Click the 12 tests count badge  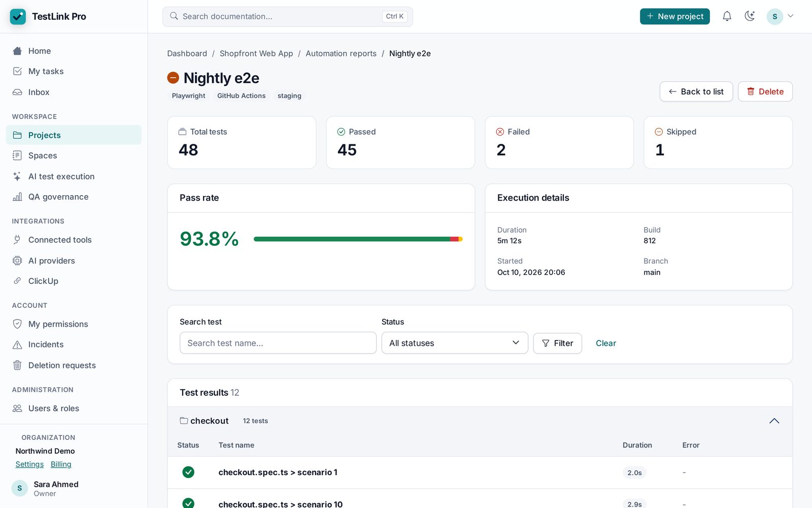click(x=255, y=421)
